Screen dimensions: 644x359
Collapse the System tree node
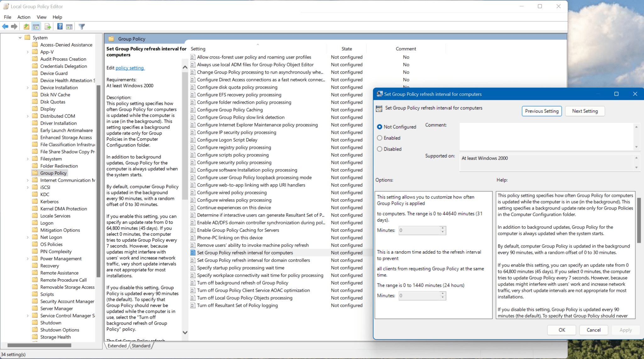pyautogui.click(x=20, y=37)
